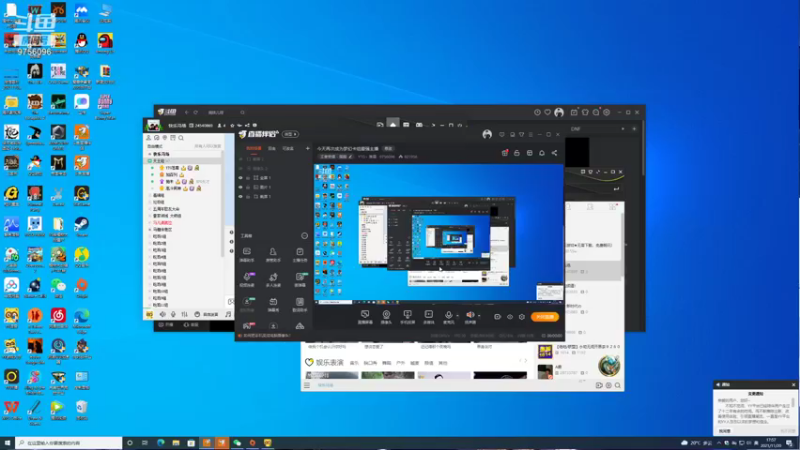The image size is (800, 450).
Task: Click contacts person icon in YY channel window
Action: (148, 138)
